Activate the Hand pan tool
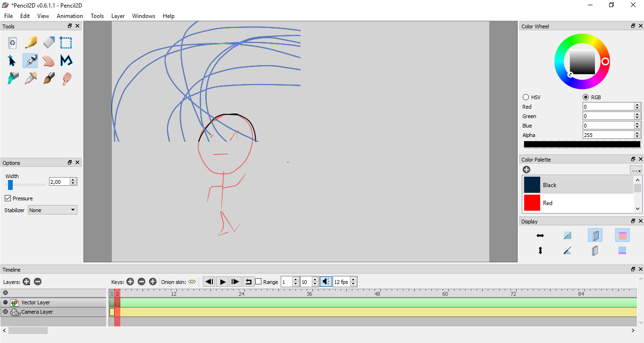This screenshot has height=343, width=644. (x=49, y=61)
